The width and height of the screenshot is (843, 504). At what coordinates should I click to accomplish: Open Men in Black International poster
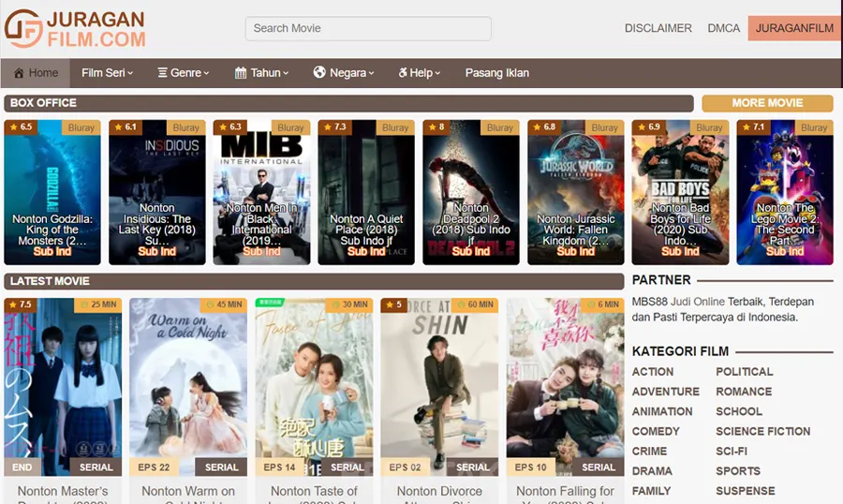(x=261, y=192)
